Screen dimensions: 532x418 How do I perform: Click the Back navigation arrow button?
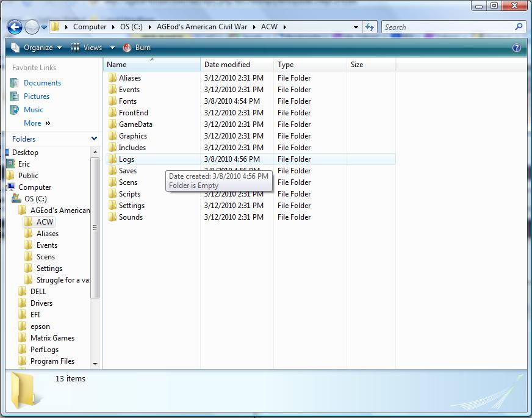[15, 27]
